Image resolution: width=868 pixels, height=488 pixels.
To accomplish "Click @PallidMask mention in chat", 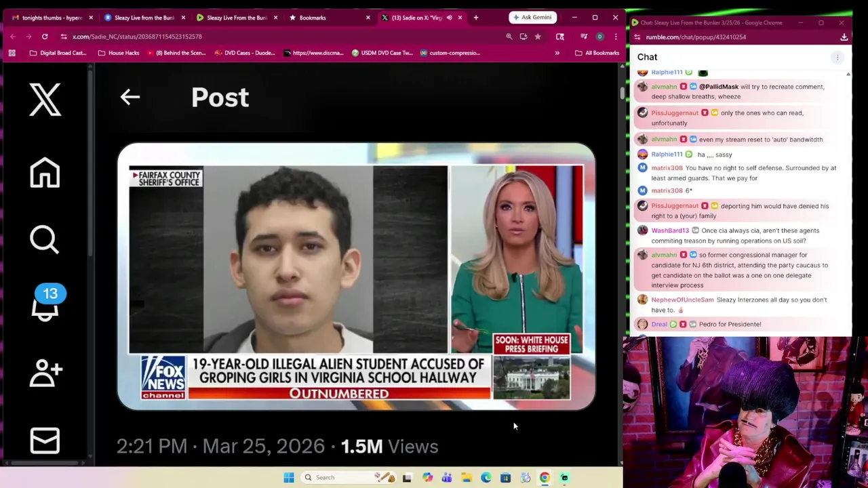I will (719, 87).
